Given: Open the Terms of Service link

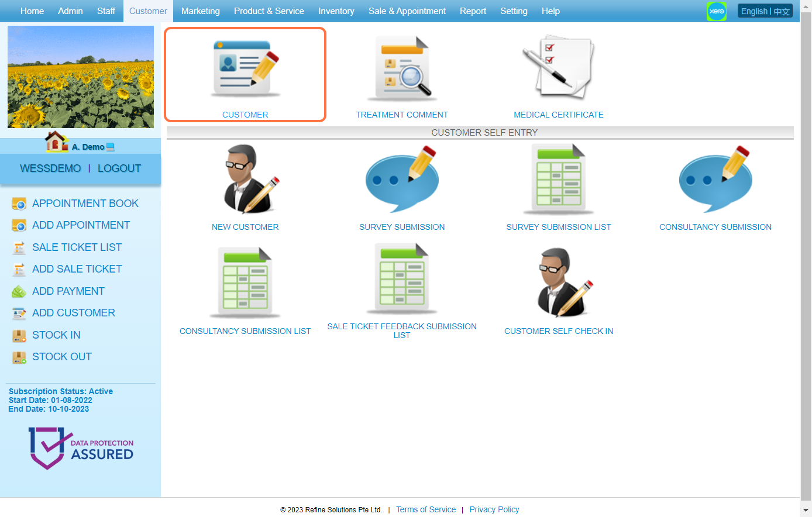Looking at the screenshot, I should pyautogui.click(x=426, y=509).
